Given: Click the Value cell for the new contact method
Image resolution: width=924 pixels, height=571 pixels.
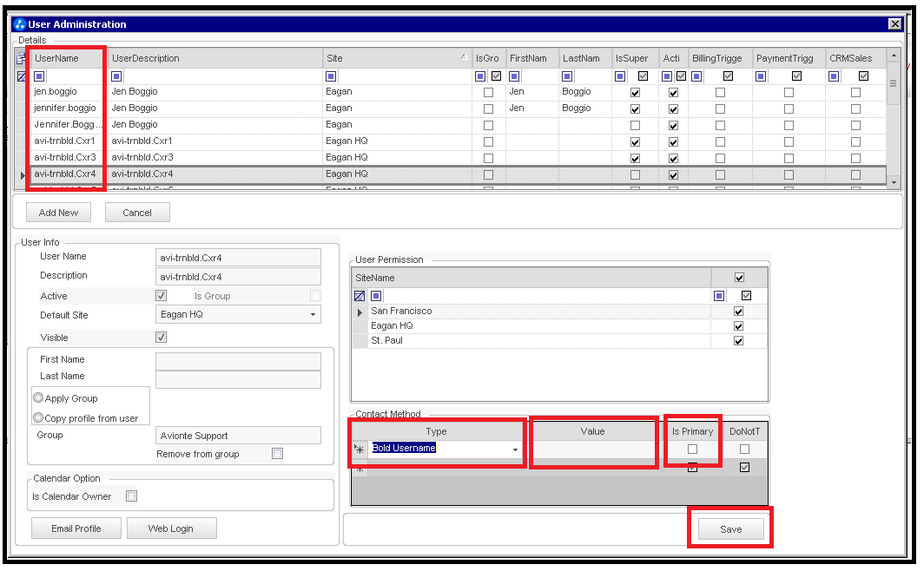Looking at the screenshot, I should tap(592, 450).
